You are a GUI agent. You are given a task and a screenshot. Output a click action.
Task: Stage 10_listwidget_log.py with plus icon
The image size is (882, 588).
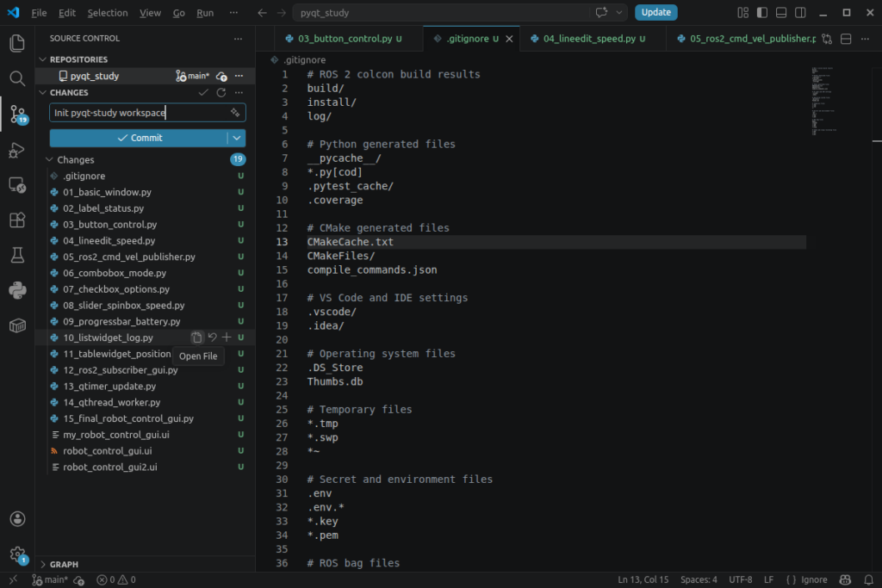227,337
